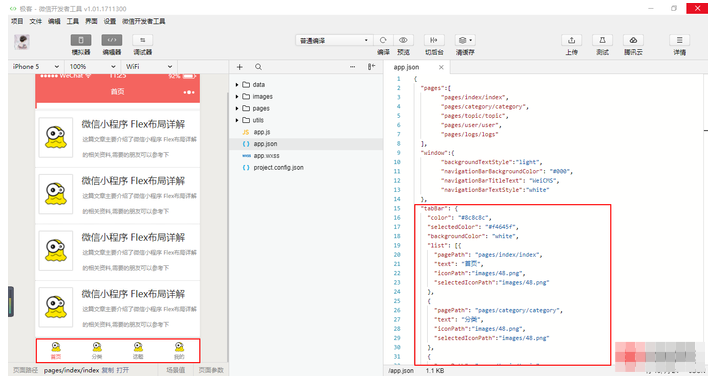Toggle the 调试器 debugger panel button
Screen dimensions: 713x386
[x=142, y=40]
